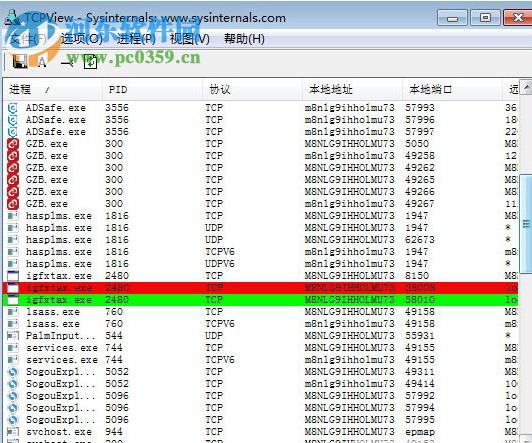Select SogouExpl row with port 57995
This screenshot has width=532, height=443.
[261, 420]
